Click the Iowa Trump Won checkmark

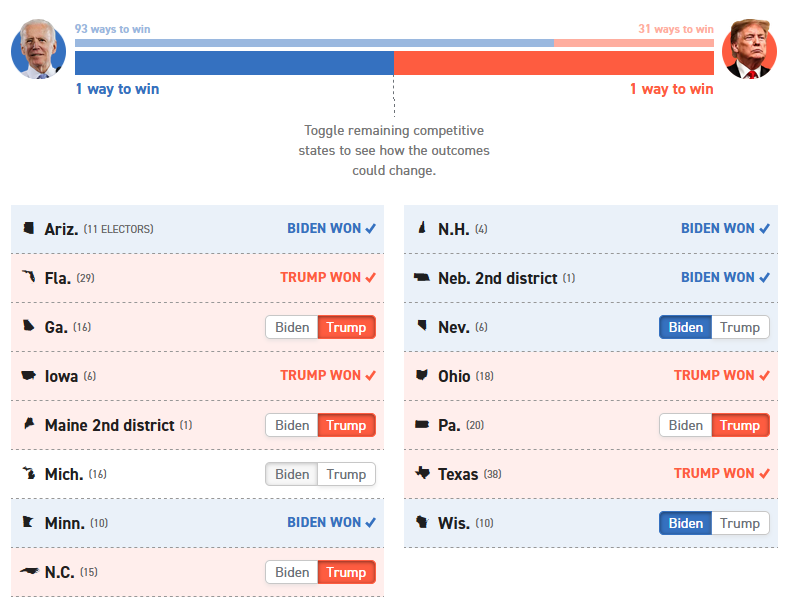click(x=371, y=376)
